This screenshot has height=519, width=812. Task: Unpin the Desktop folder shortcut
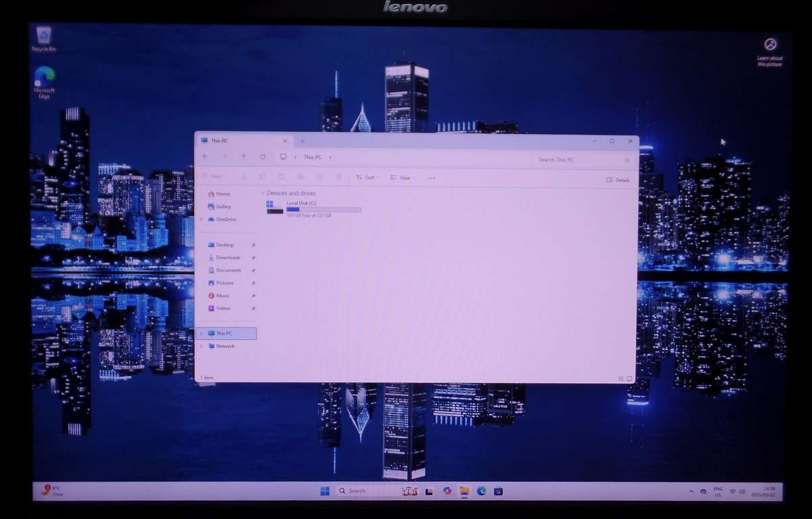click(x=252, y=244)
